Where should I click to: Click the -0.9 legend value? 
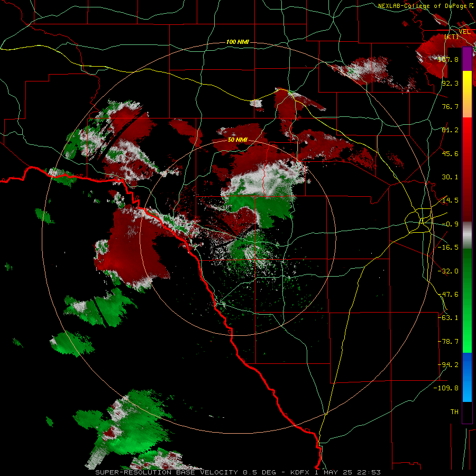(450, 224)
